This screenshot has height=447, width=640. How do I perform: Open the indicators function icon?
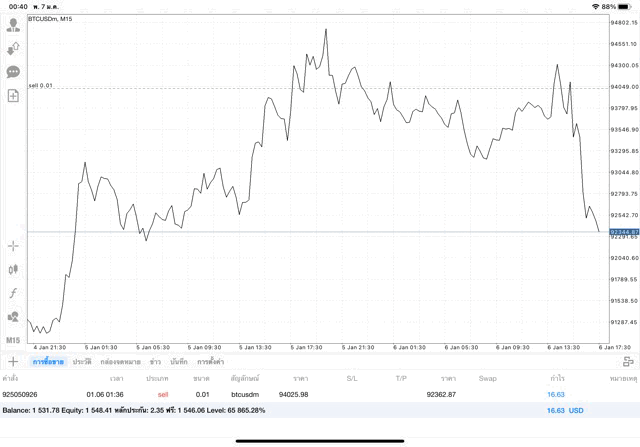tap(13, 293)
